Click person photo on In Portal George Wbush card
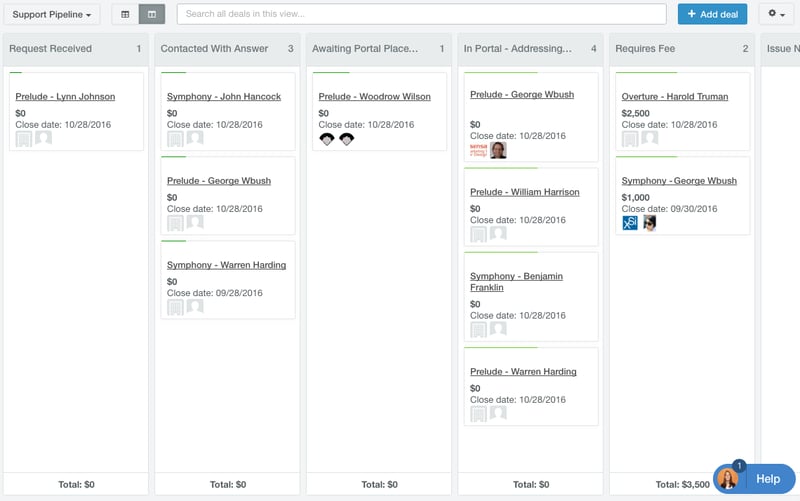 point(498,150)
